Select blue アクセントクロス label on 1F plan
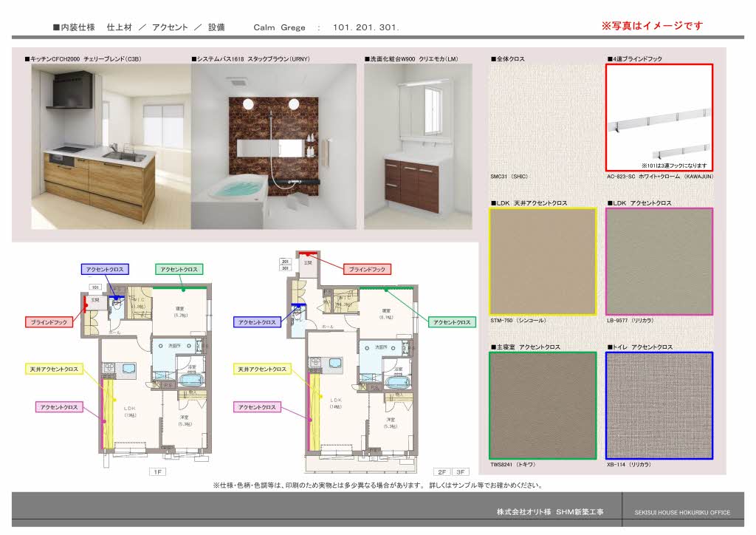 pos(105,270)
